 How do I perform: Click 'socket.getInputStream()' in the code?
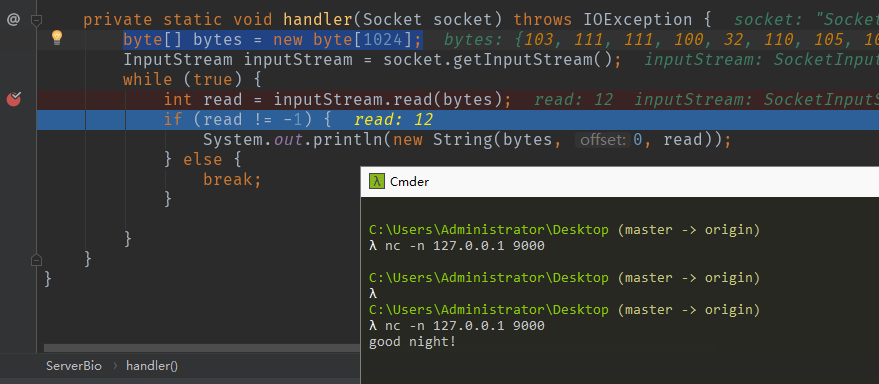point(498,60)
